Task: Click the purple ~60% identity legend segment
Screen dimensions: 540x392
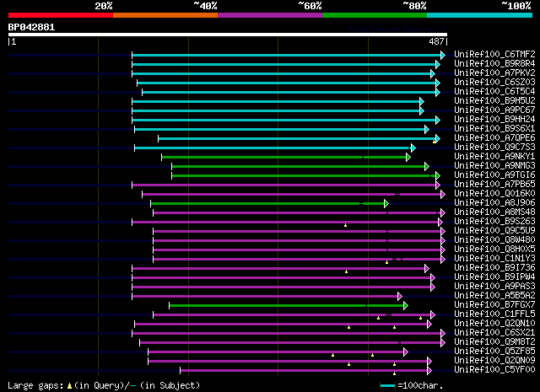Action: (270, 15)
